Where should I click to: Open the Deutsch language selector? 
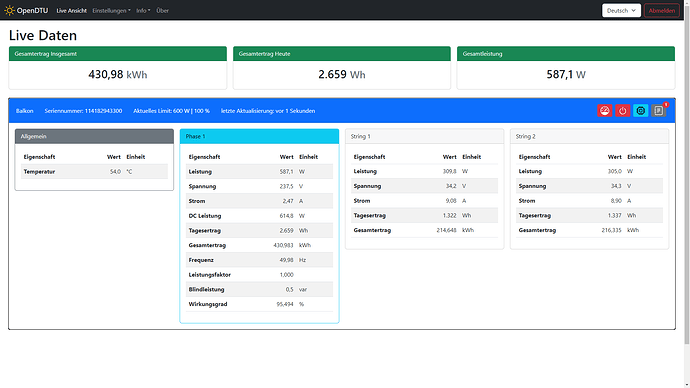pyautogui.click(x=621, y=11)
